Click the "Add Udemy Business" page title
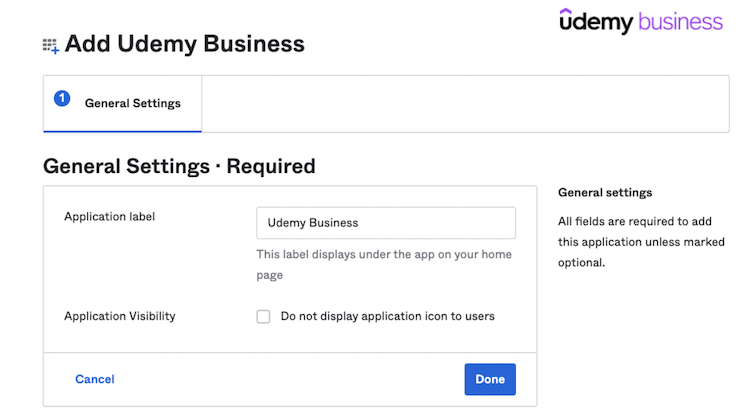 pos(184,44)
